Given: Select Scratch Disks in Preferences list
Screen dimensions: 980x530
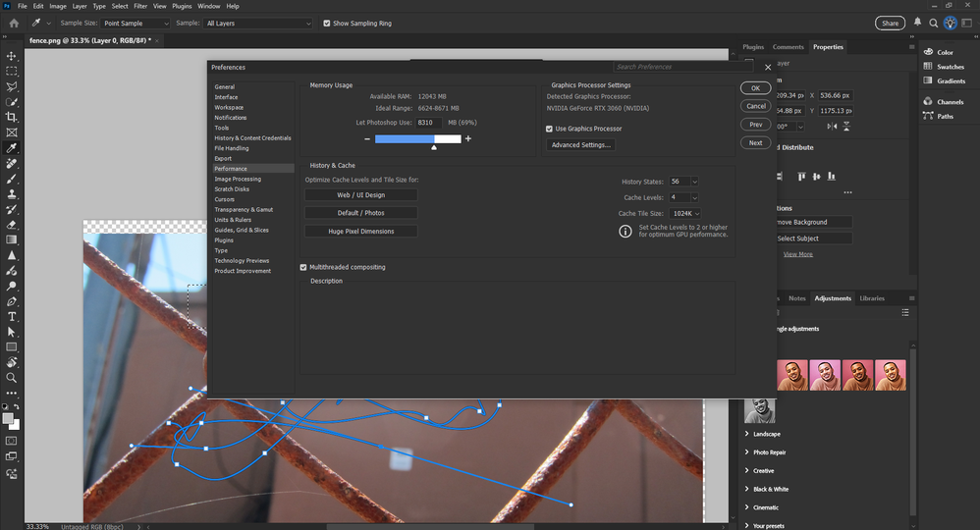Looking at the screenshot, I should tap(232, 189).
